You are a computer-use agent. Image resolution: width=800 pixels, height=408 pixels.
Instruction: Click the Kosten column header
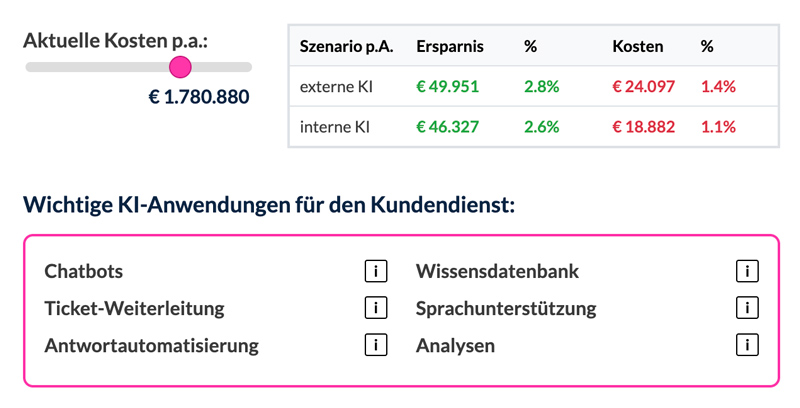pyautogui.click(x=636, y=47)
